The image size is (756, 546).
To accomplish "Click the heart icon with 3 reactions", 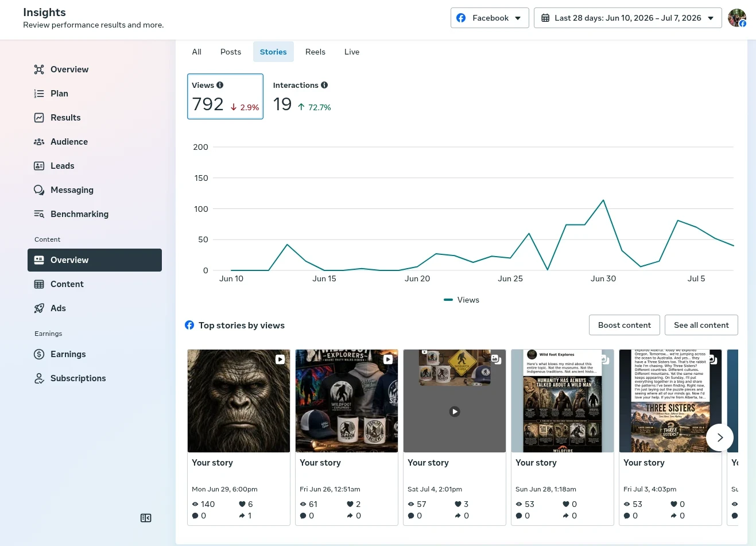I will pyautogui.click(x=458, y=504).
